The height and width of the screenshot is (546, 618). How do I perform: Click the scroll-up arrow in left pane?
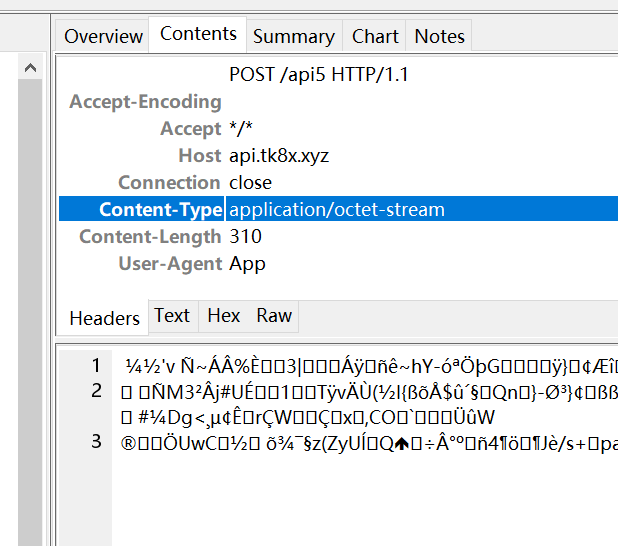tap(30, 68)
